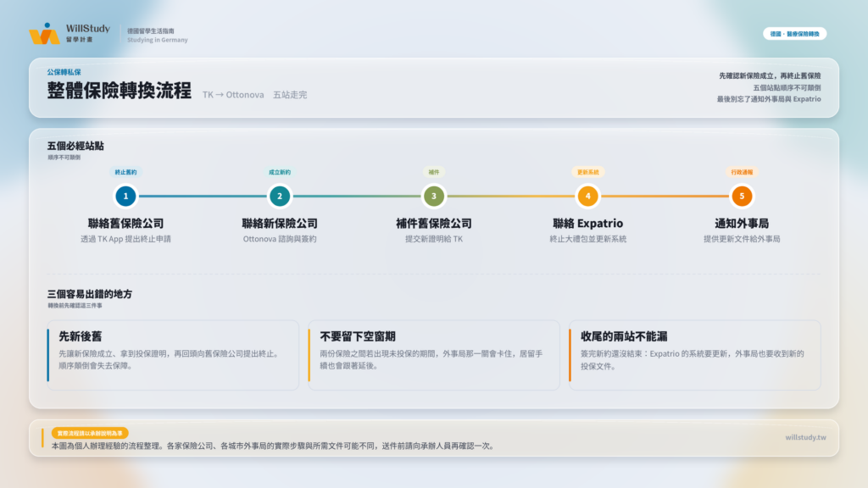Click the 轉換前先確認這三件事 subheading
The height and width of the screenshot is (488, 868).
(x=75, y=305)
